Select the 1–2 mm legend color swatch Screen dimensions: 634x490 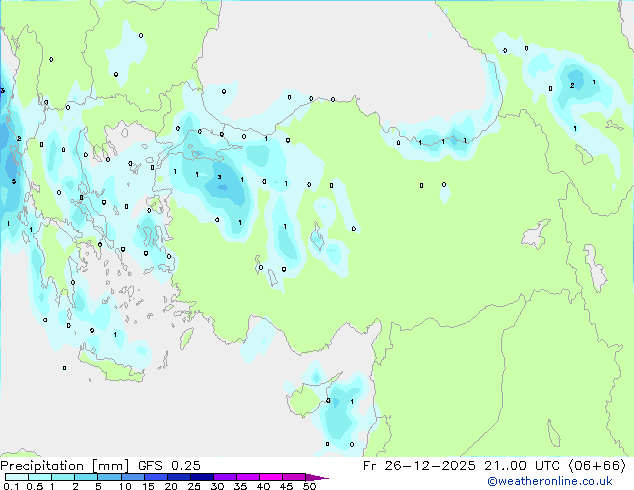click(63, 477)
